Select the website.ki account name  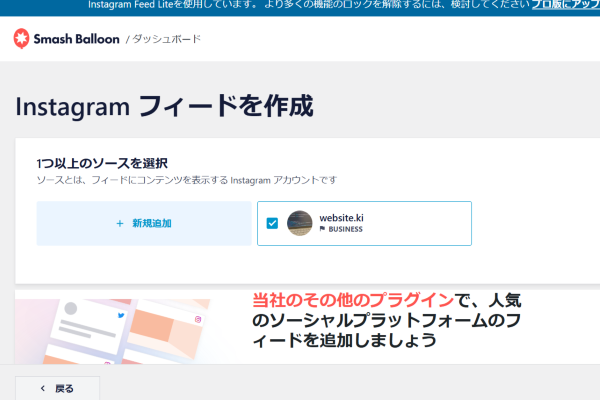click(x=341, y=218)
